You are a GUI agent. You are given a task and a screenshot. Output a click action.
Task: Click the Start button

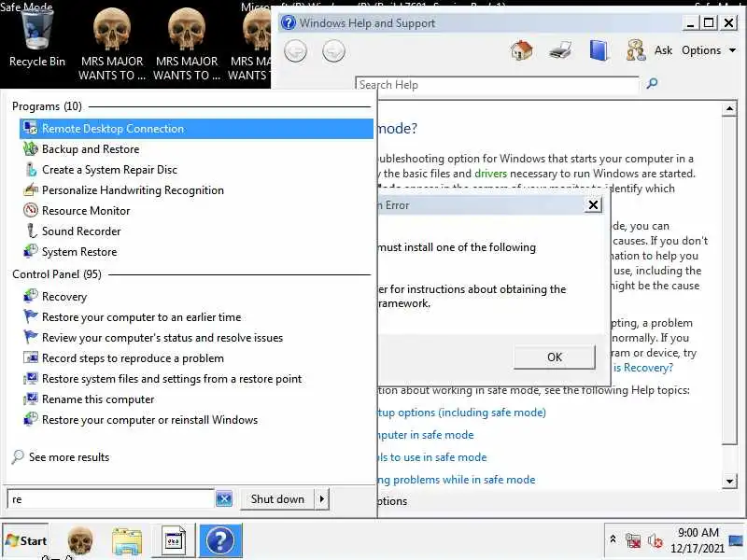(x=26, y=541)
